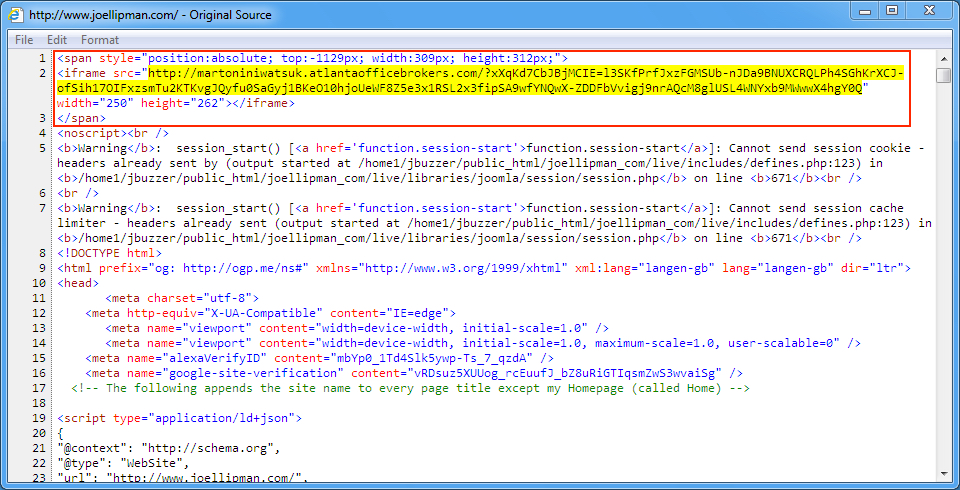This screenshot has width=960, height=490.
Task: Click the script type application/ld+json line
Action: [179, 418]
